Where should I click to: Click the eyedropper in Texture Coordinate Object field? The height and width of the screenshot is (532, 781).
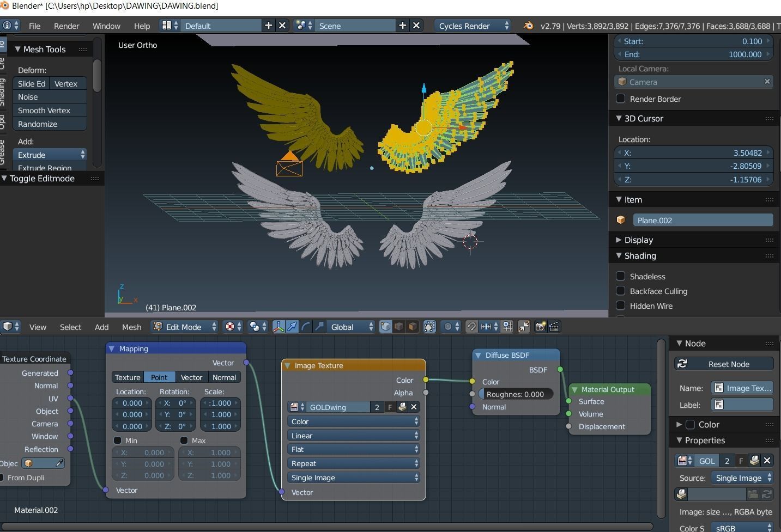[x=59, y=463]
